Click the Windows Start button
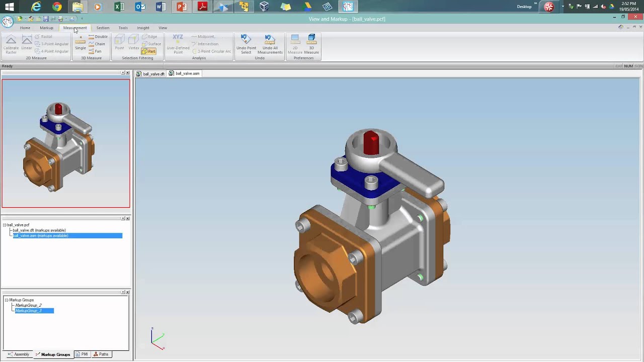The image size is (644, 362). (10, 7)
